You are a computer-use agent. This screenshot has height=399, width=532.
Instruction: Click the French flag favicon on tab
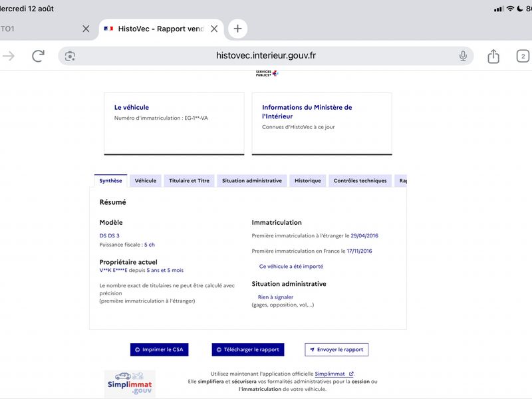(x=108, y=29)
